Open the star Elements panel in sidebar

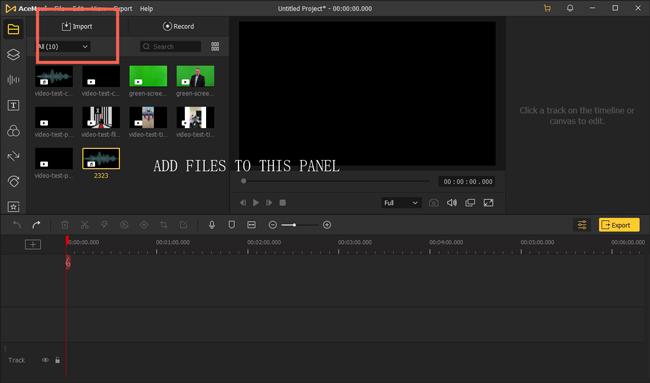coord(13,206)
